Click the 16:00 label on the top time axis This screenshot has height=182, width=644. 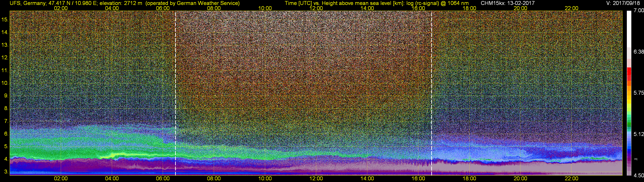tap(418, 8)
